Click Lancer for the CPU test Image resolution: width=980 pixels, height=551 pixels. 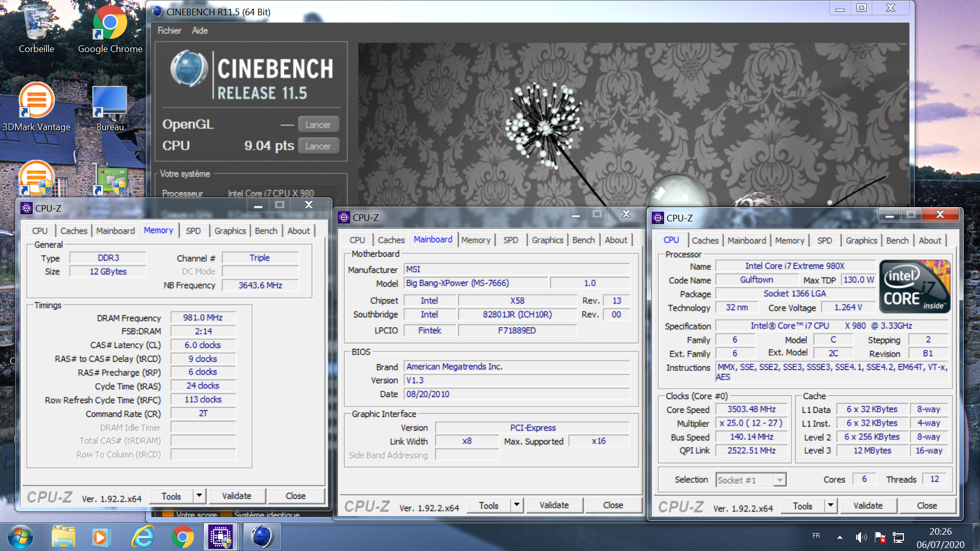click(x=318, y=146)
